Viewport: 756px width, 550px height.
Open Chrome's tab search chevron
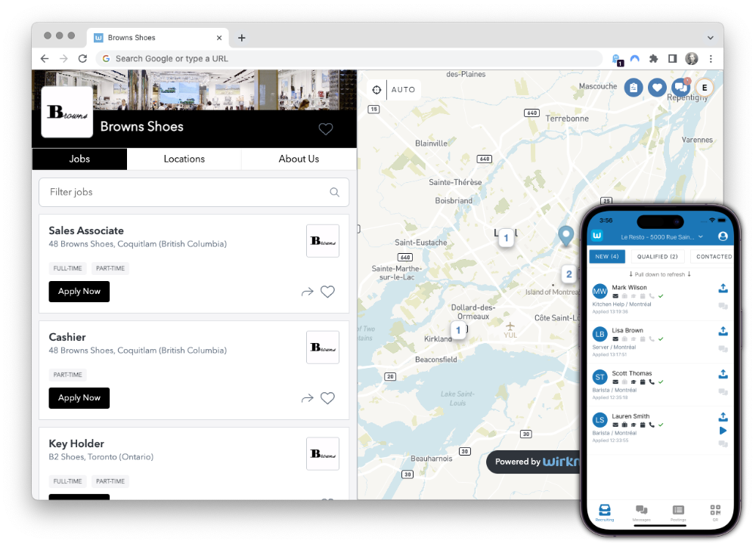pos(710,38)
